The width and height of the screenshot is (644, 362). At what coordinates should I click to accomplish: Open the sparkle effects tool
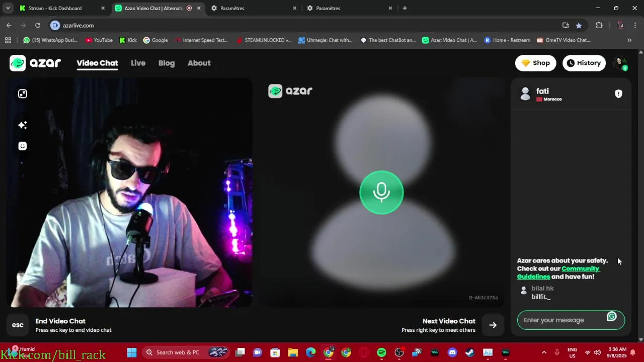pyautogui.click(x=23, y=125)
